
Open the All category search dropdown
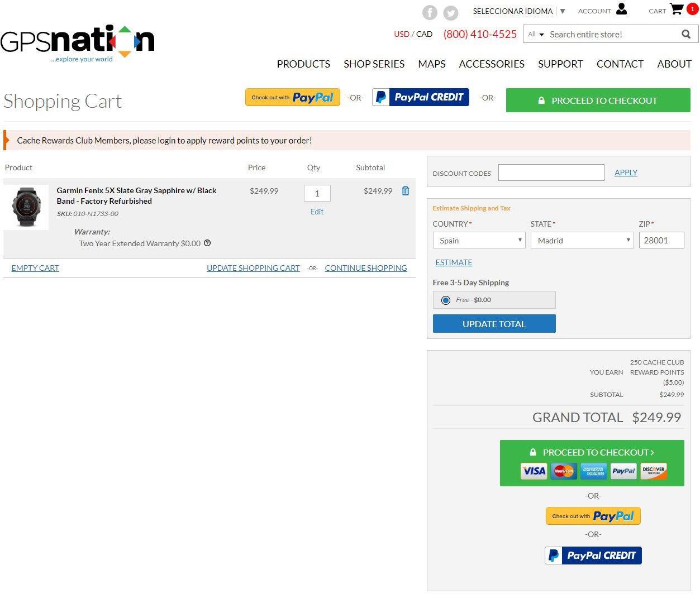536,34
